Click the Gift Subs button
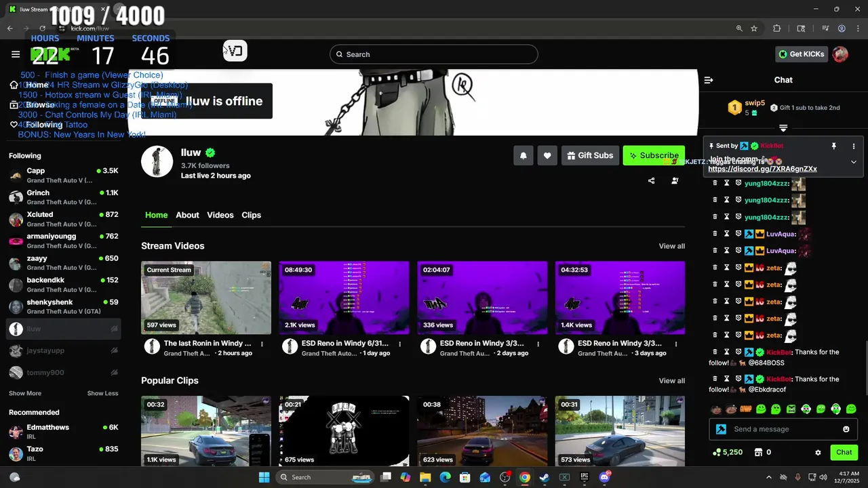This screenshot has width=868, height=488. tap(590, 155)
